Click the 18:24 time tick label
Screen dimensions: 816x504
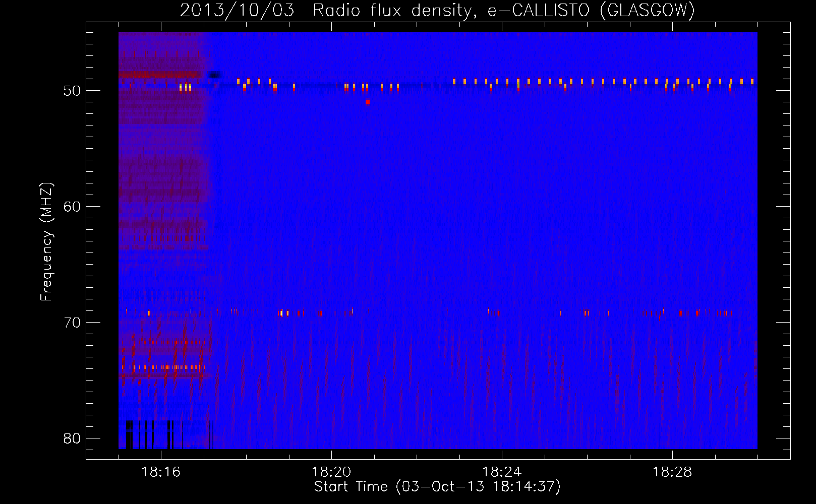[502, 472]
